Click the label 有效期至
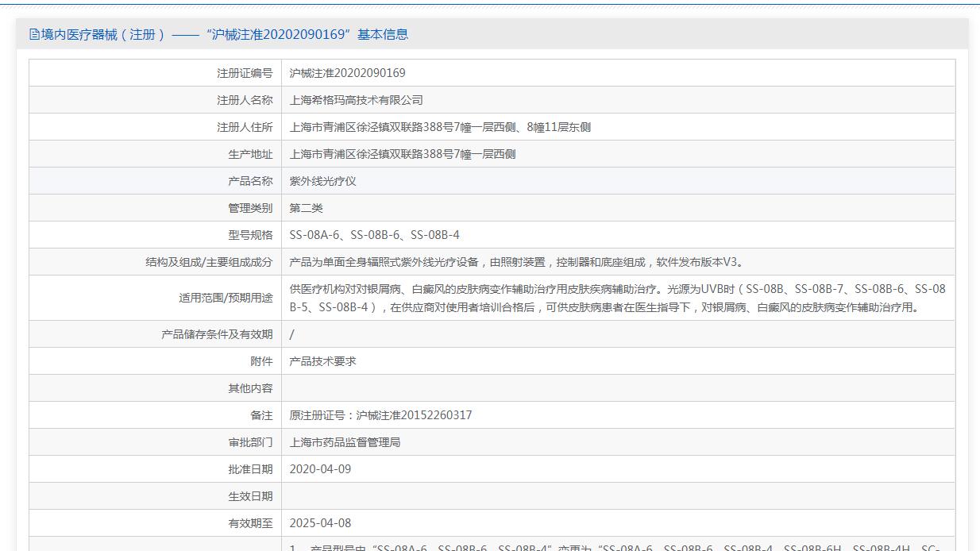This screenshot has height=551, width=980. pos(250,523)
